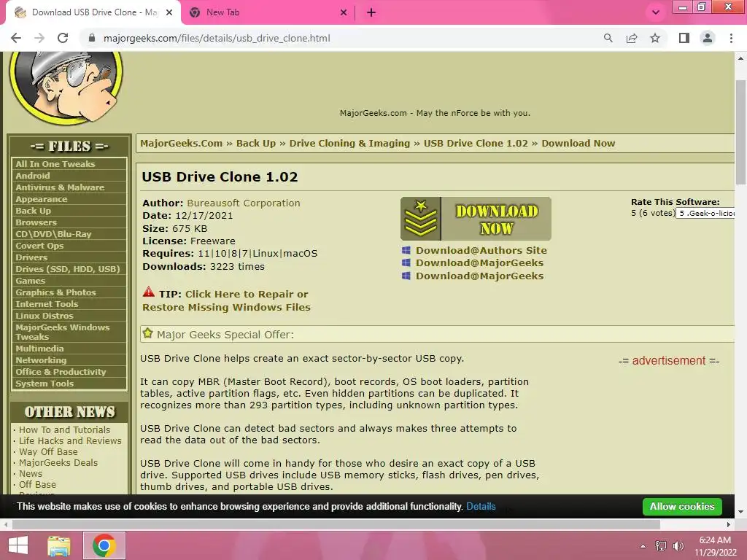Open Graphics & Photos category
The image size is (747, 560).
click(x=55, y=292)
